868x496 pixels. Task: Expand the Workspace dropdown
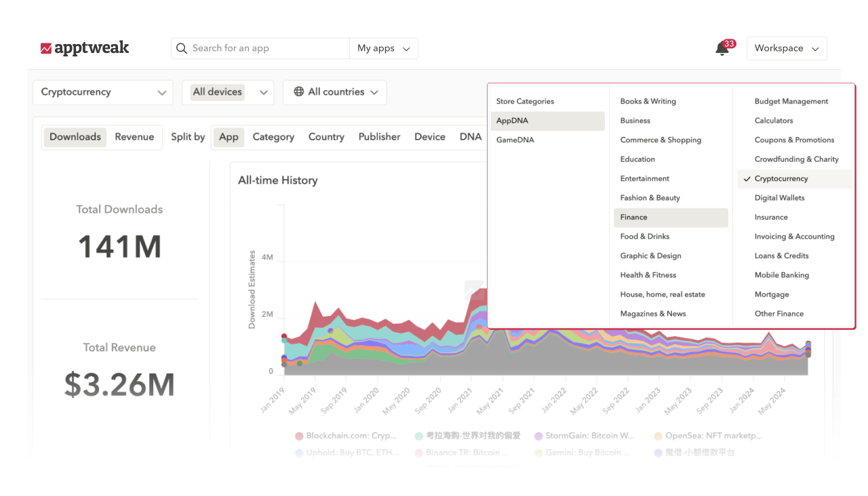[787, 48]
